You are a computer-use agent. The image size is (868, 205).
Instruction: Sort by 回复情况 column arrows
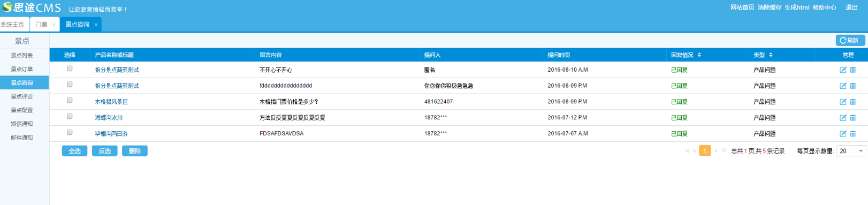tap(699, 55)
